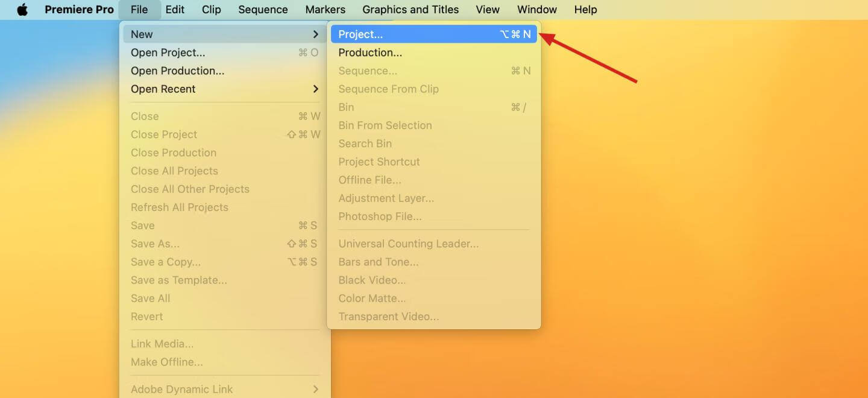Open the Premiere Pro application menu
Image resolution: width=868 pixels, height=398 pixels.
[x=79, y=10]
